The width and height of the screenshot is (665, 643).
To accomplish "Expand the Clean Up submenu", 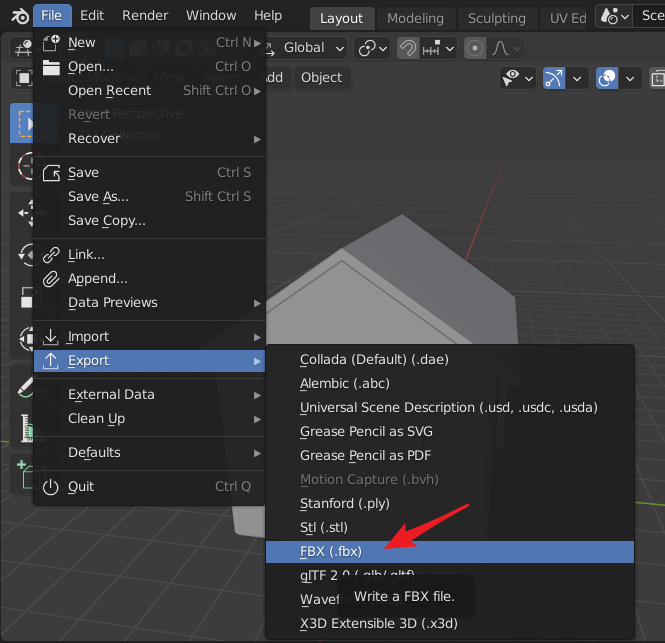I will (x=150, y=419).
